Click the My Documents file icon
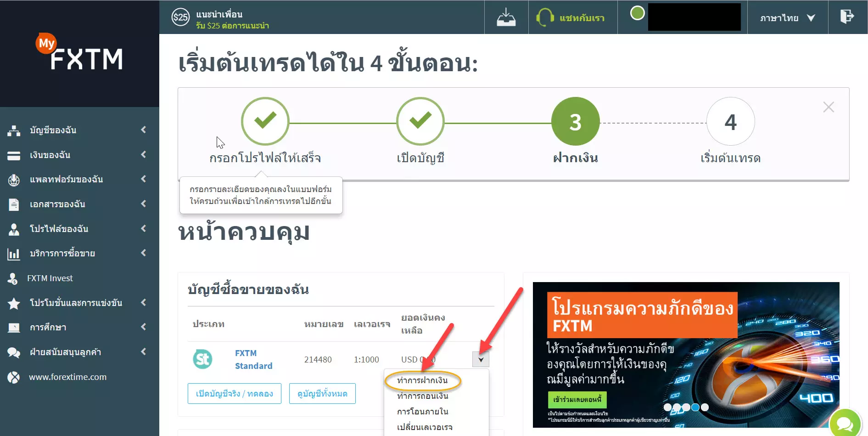This screenshot has width=868, height=436. (x=14, y=204)
